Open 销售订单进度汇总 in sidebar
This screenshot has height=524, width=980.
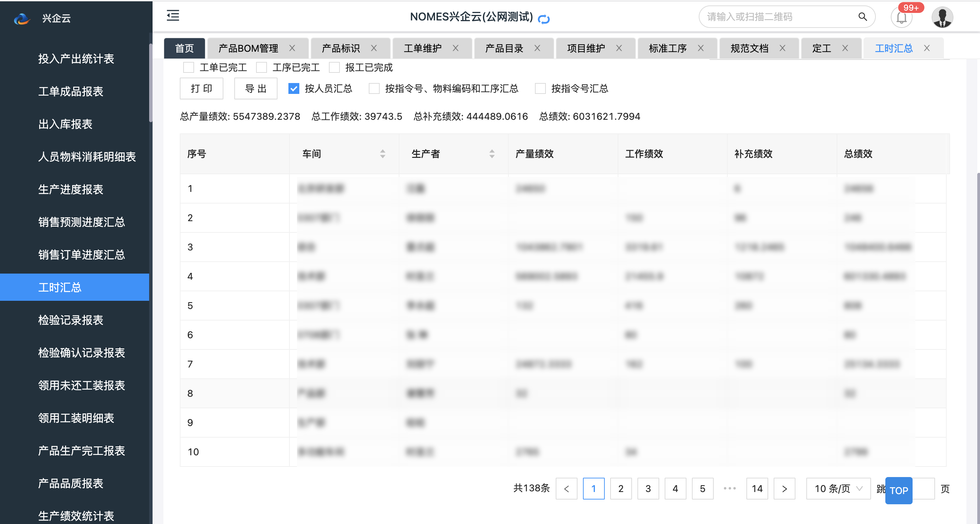pyautogui.click(x=81, y=255)
